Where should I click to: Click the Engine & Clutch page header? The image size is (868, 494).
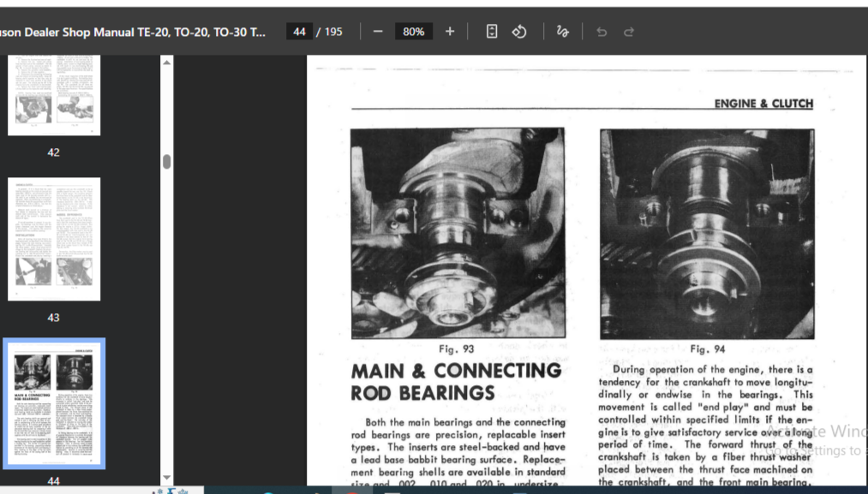pyautogui.click(x=763, y=104)
